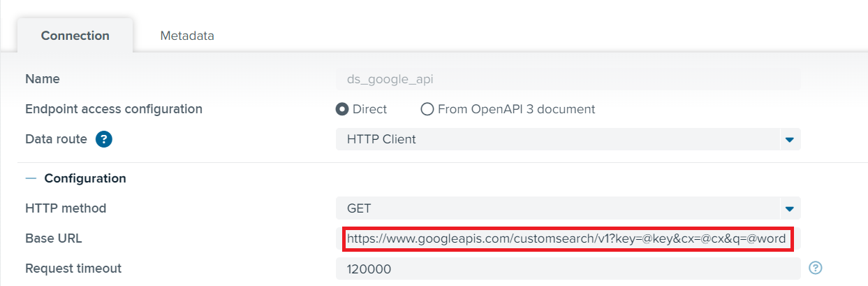The width and height of the screenshot is (868, 286).
Task: Collapse the Configuration section
Action: [30, 178]
